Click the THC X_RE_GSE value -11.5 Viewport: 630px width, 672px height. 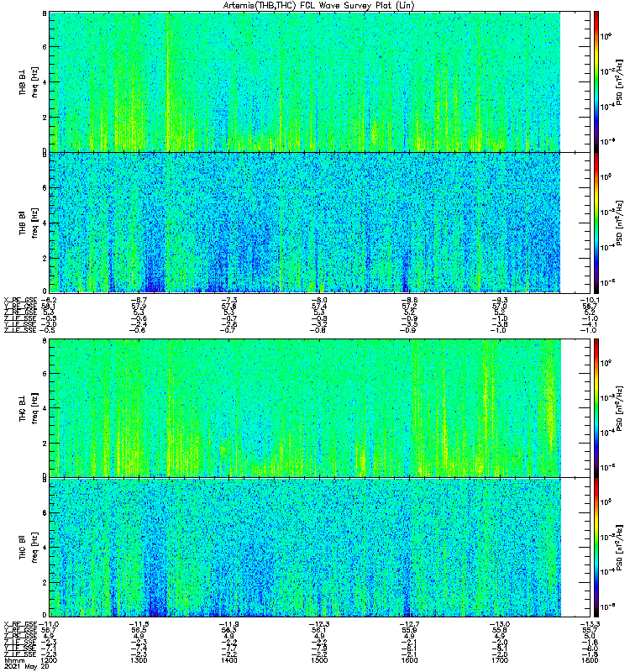coord(139,624)
